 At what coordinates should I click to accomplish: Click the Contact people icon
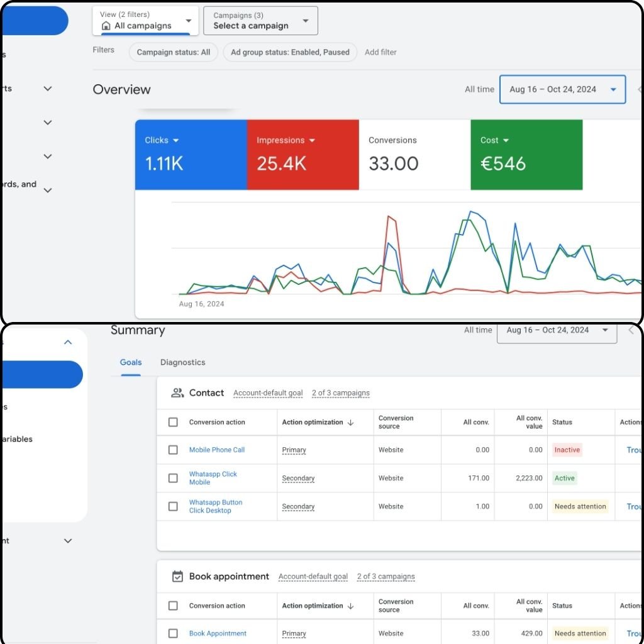pyautogui.click(x=177, y=393)
